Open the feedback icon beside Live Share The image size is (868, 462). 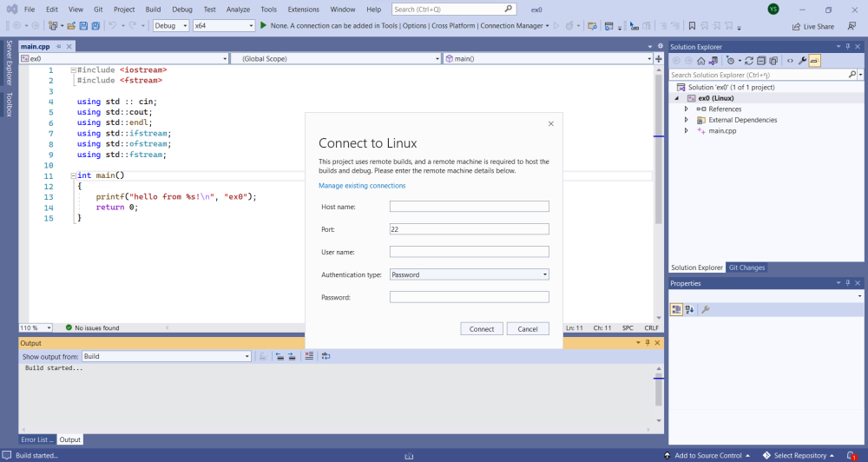tap(852, 26)
